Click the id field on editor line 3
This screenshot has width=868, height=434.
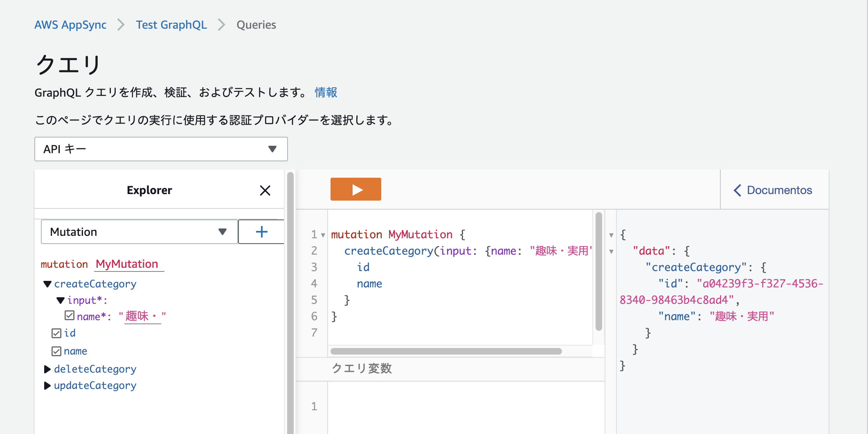click(363, 267)
